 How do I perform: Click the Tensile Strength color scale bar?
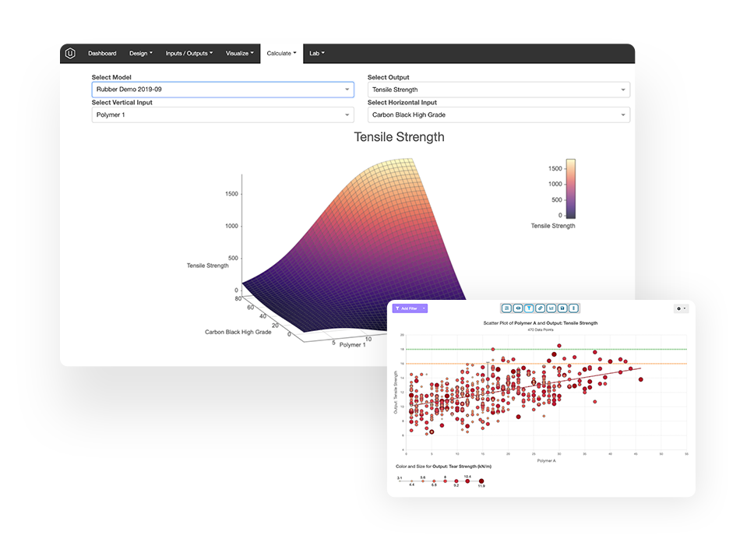[570, 188]
